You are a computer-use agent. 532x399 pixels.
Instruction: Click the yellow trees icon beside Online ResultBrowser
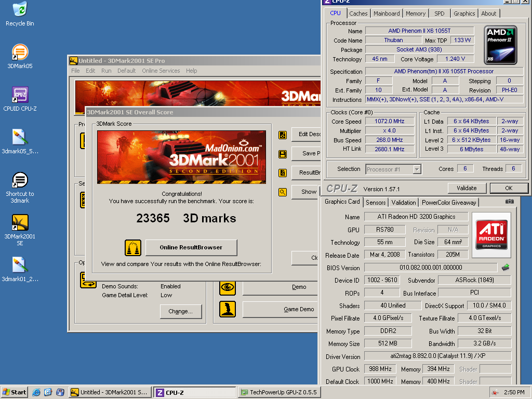(132, 248)
